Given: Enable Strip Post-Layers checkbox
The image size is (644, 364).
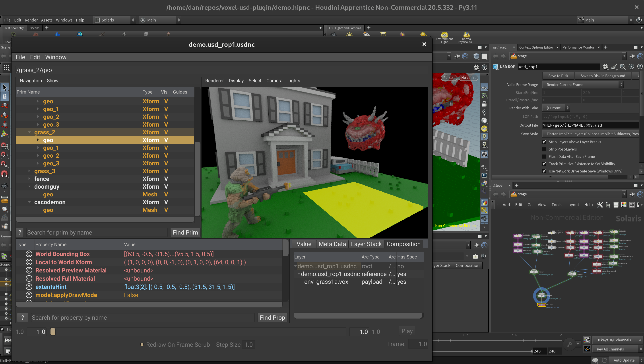Looking at the screenshot, I should click(x=544, y=149).
